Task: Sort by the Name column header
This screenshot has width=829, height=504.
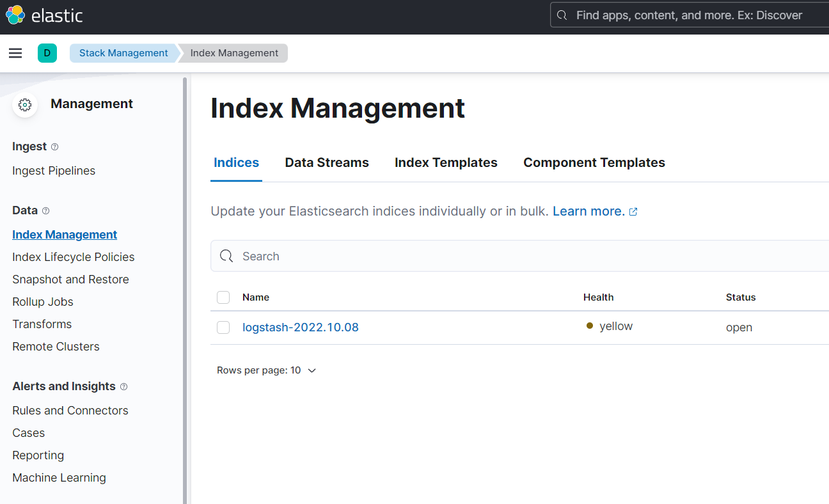Action: tap(256, 297)
